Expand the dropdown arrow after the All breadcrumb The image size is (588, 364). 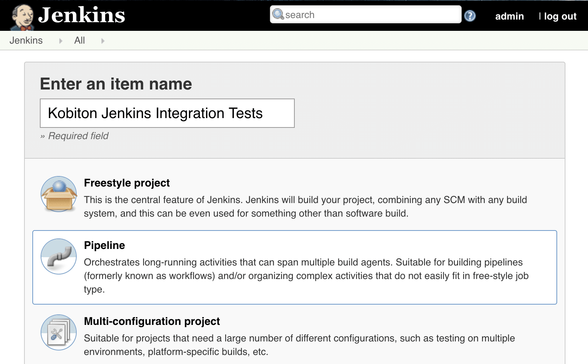(x=103, y=41)
